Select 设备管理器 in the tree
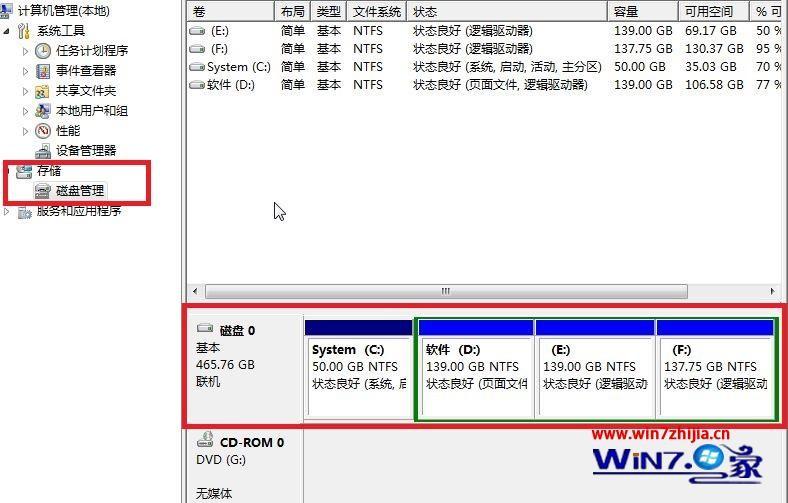The height and width of the screenshot is (503, 788). 86,151
